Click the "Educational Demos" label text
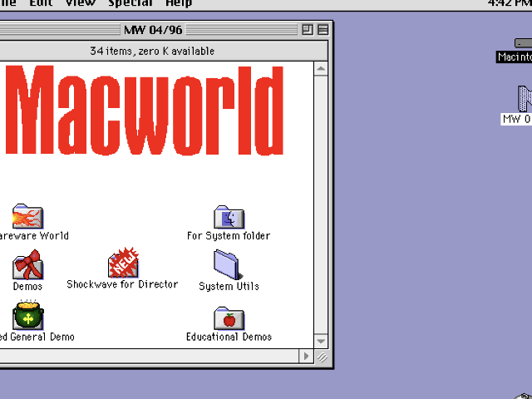Viewport: 532px width, 399px height. (x=229, y=337)
